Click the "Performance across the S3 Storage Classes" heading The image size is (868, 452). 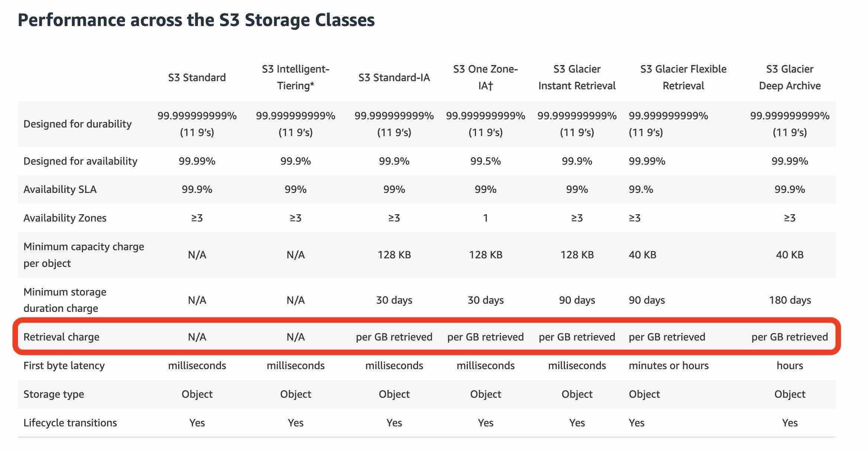coord(196,20)
